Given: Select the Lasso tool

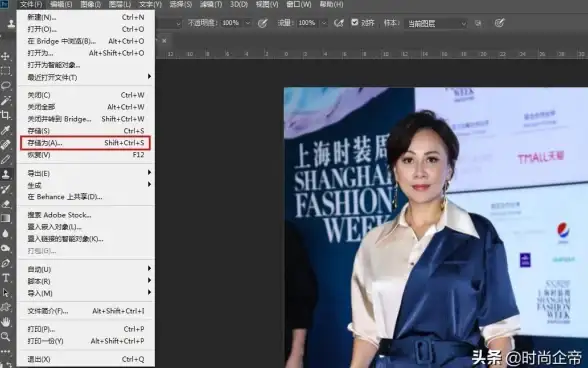Looking at the screenshot, I should pyautogui.click(x=6, y=86).
